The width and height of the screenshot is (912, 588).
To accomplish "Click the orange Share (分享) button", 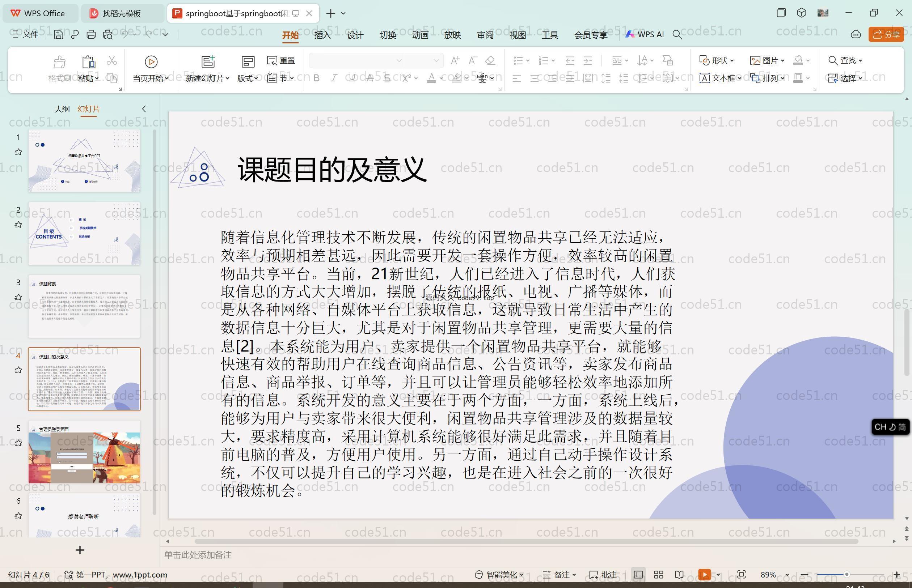I will pyautogui.click(x=886, y=34).
